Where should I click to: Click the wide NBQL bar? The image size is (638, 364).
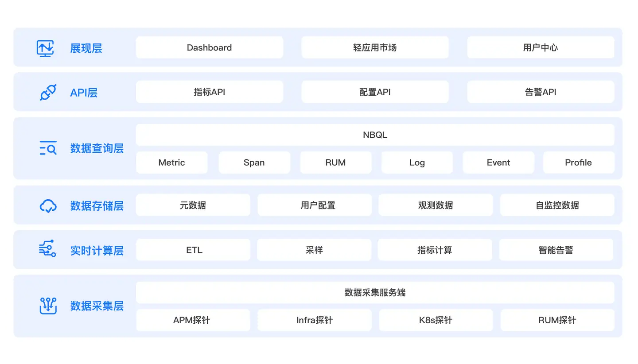(375, 135)
